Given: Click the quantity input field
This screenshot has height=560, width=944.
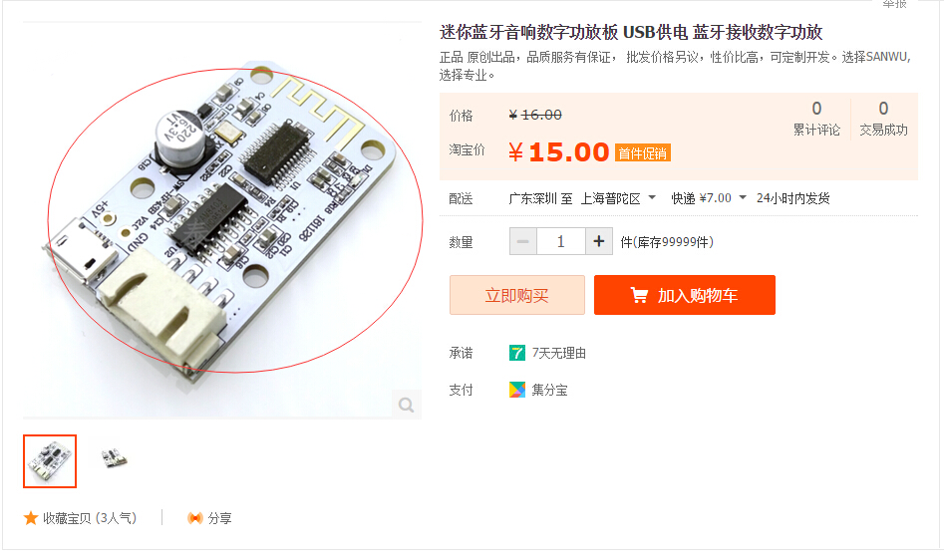Looking at the screenshot, I should click(x=560, y=241).
